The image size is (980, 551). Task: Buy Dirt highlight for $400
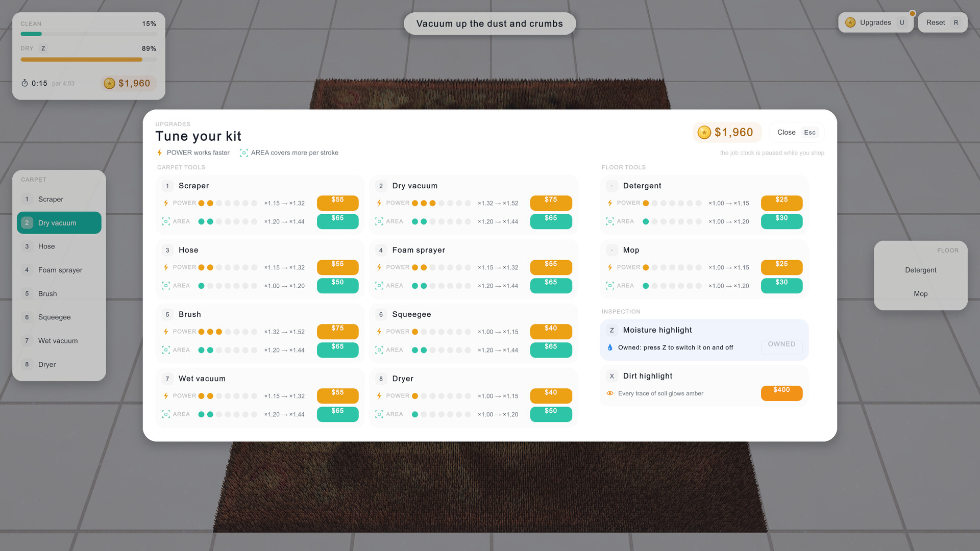coord(781,393)
